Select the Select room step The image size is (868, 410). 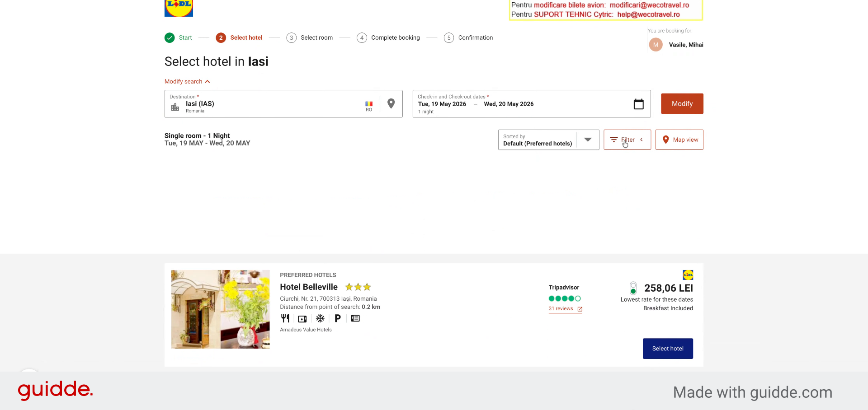(310, 37)
